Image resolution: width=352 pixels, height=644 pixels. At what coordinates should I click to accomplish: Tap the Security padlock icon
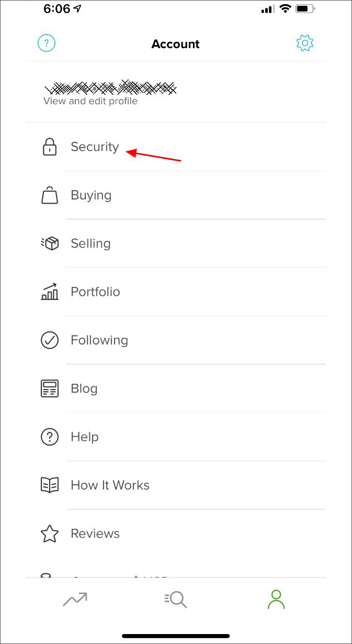(x=50, y=147)
